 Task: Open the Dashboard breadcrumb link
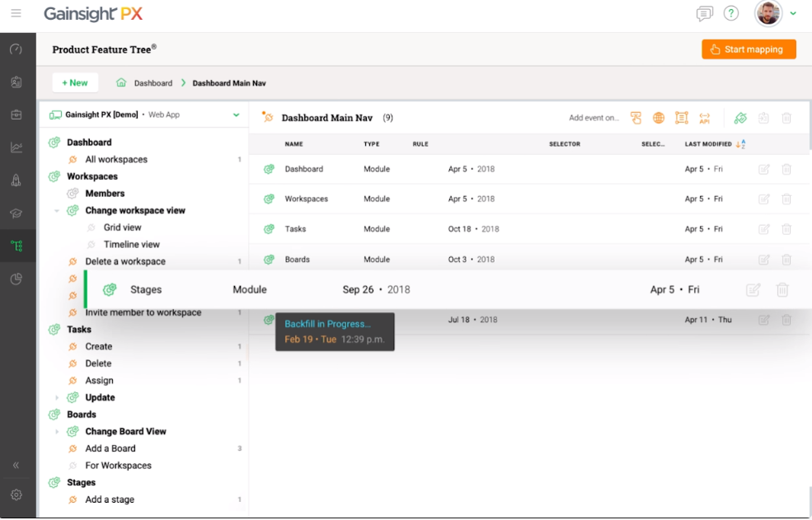click(x=153, y=83)
